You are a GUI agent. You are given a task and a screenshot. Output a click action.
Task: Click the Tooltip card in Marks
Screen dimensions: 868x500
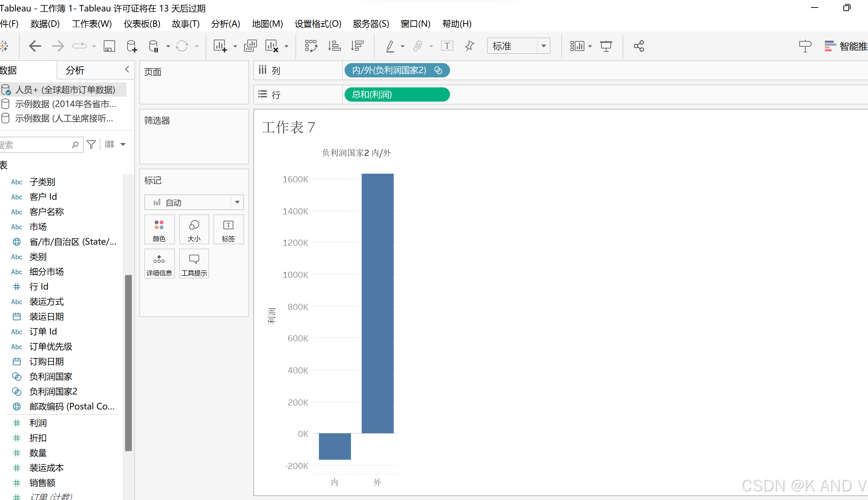[194, 264]
